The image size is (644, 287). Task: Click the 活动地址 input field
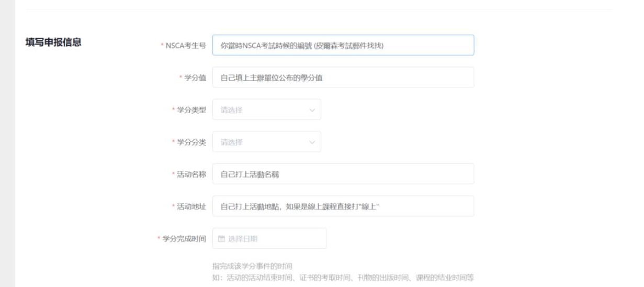pyautogui.click(x=343, y=206)
